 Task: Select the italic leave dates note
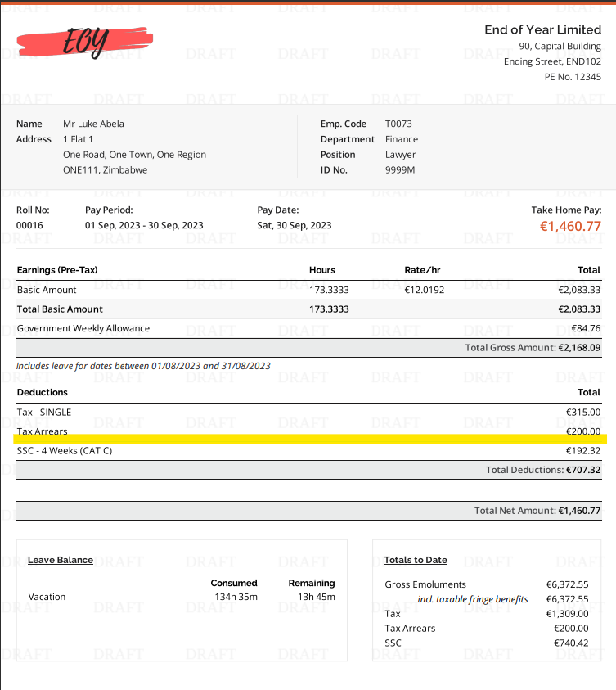click(143, 366)
